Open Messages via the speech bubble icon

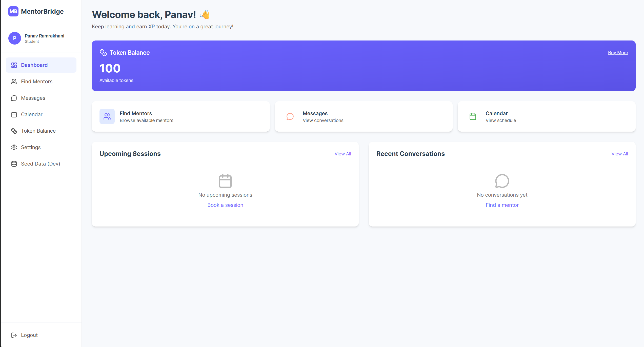point(14,98)
